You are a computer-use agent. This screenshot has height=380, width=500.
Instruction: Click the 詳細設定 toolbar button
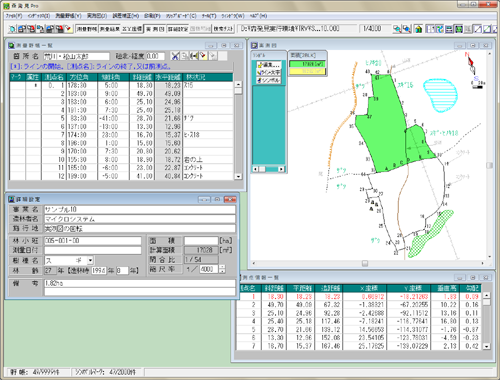178,29
